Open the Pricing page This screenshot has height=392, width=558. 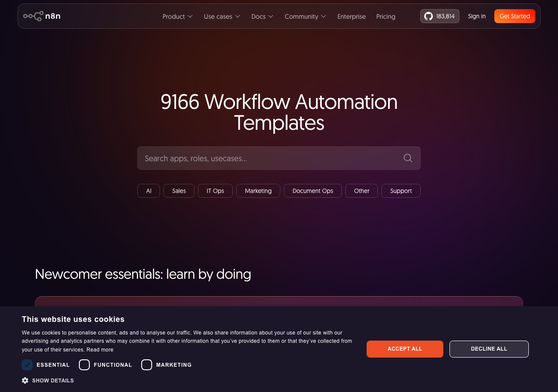click(386, 17)
